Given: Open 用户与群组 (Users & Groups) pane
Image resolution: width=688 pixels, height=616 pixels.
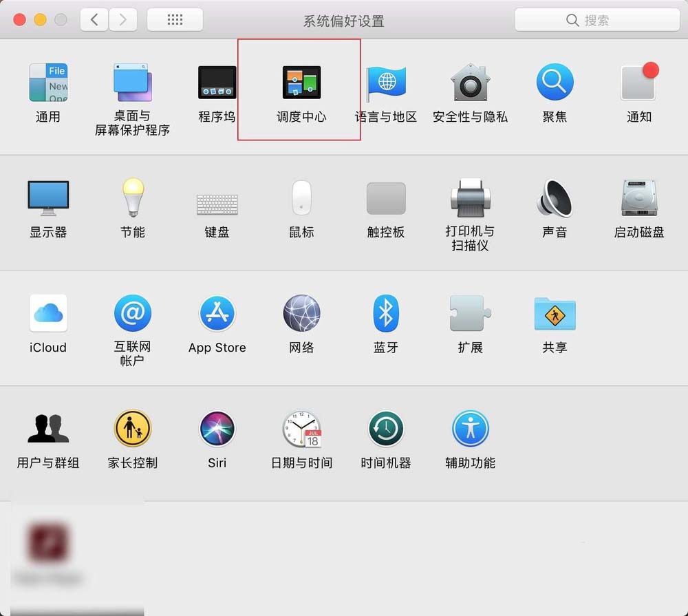Looking at the screenshot, I should click(48, 428).
